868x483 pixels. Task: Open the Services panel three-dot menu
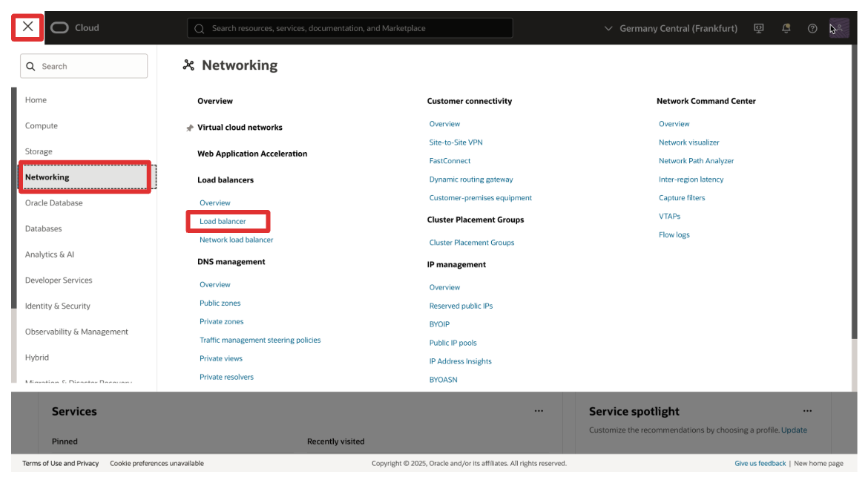pos(539,411)
